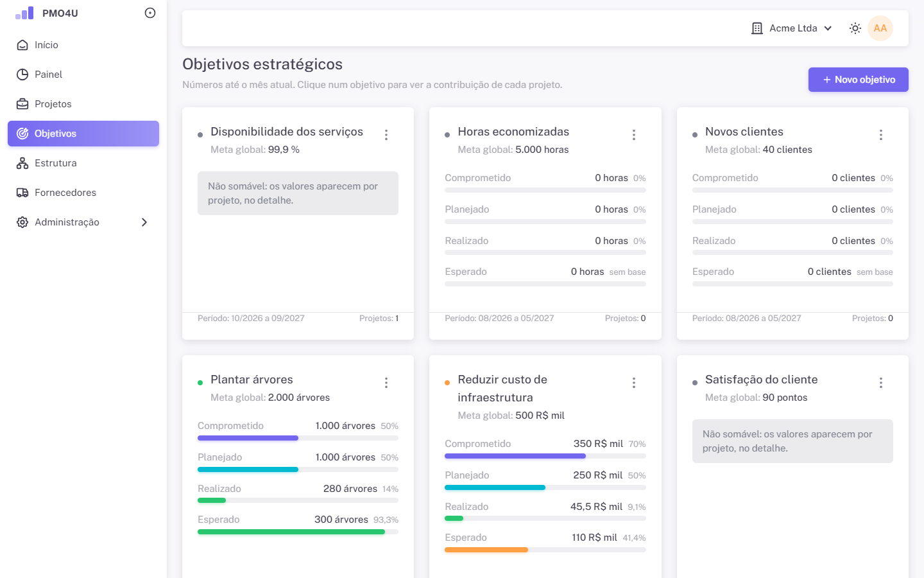Click 'Meta global: 5.000 horas' text

coord(513,150)
